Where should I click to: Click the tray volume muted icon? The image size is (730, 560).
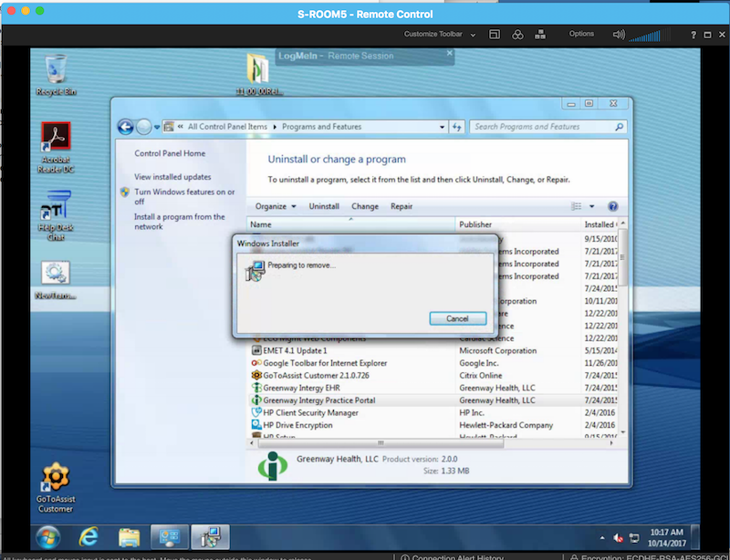point(619,538)
